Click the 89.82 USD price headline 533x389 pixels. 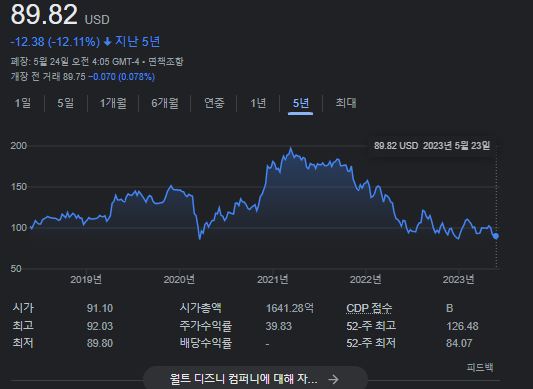[x=60, y=15]
